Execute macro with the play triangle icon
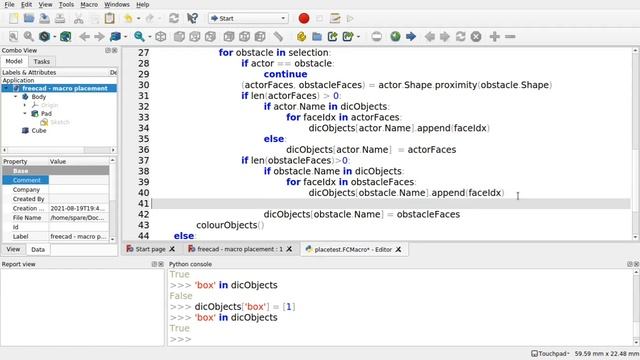This screenshot has width=640, height=360. [x=350, y=18]
